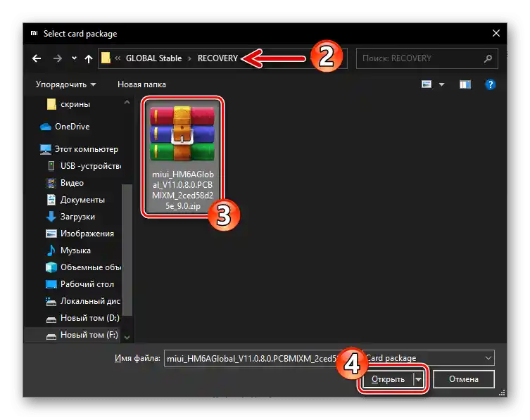The image size is (530, 420).
Task: Click the sidebar scroll down arrow
Action: pos(127,337)
